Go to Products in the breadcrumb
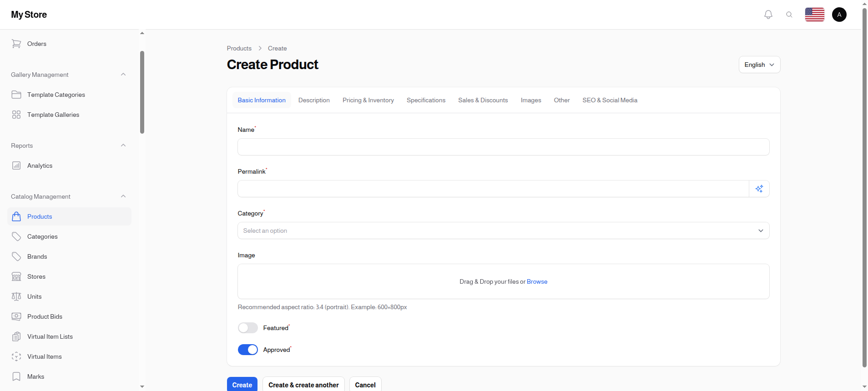The width and height of the screenshot is (868, 391). pyautogui.click(x=239, y=48)
